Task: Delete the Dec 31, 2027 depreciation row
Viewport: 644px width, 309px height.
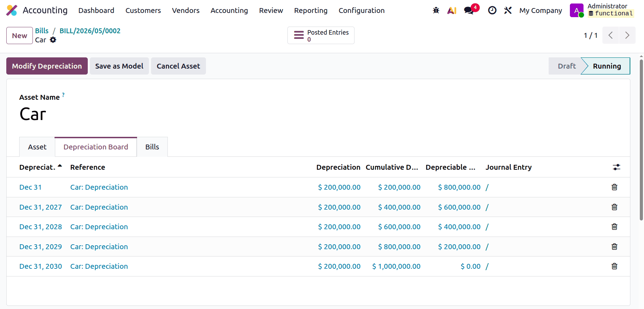Action: [x=614, y=207]
